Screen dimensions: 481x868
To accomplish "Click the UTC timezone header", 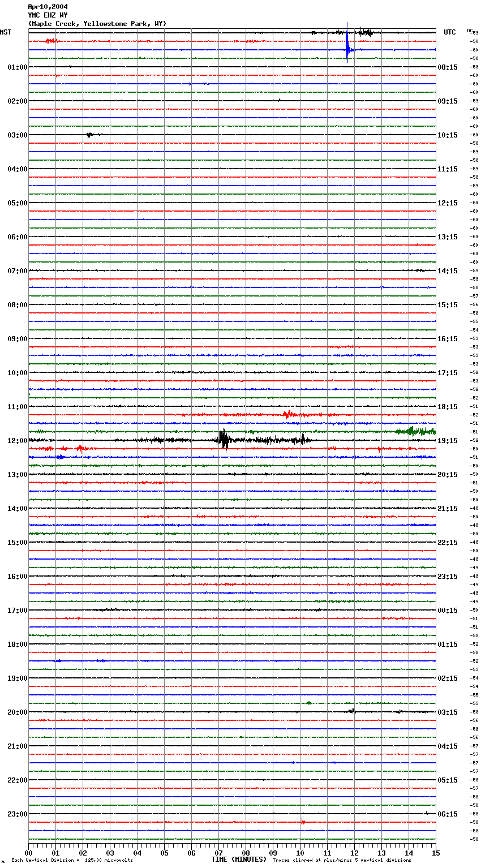I will [x=450, y=32].
